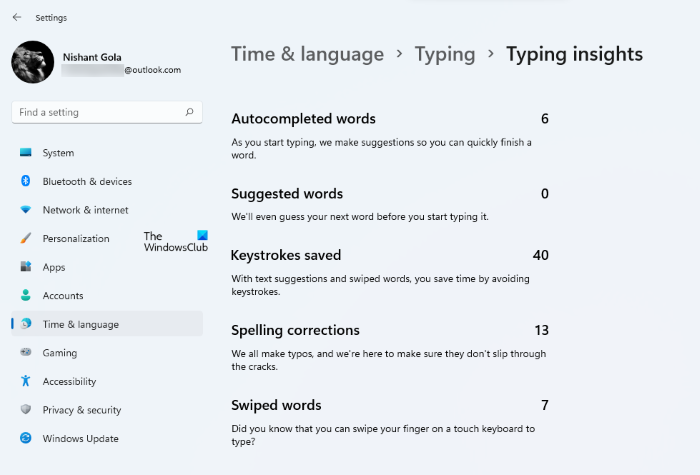Click the 'We all make typos' description
The height and width of the screenshot is (475, 700).
(x=388, y=360)
